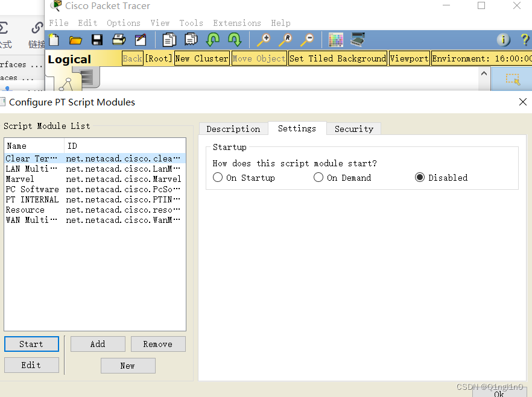Click the Undo green arrow icon
The image size is (532, 397).
click(213, 40)
